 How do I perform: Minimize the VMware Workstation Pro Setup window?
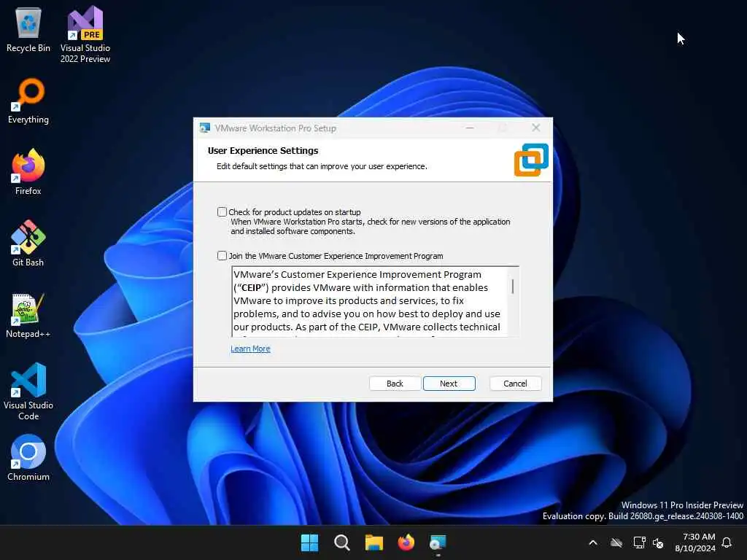click(x=470, y=128)
